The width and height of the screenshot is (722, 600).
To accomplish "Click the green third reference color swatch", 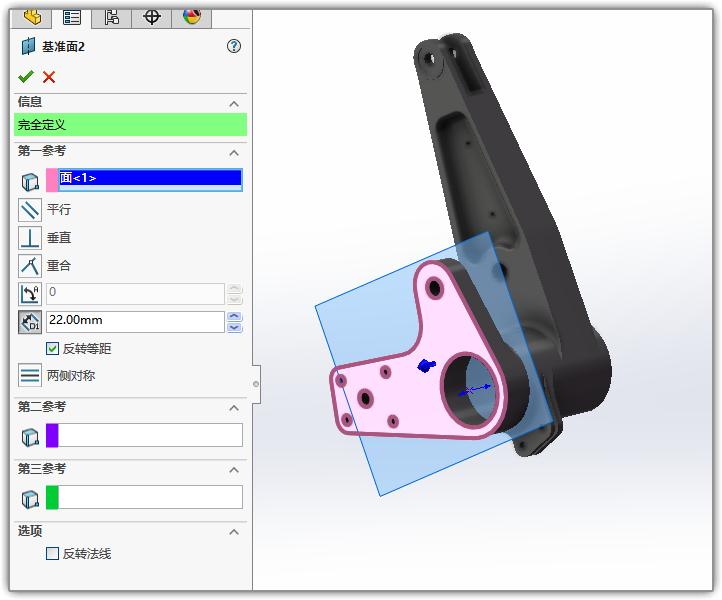I will (x=52, y=497).
